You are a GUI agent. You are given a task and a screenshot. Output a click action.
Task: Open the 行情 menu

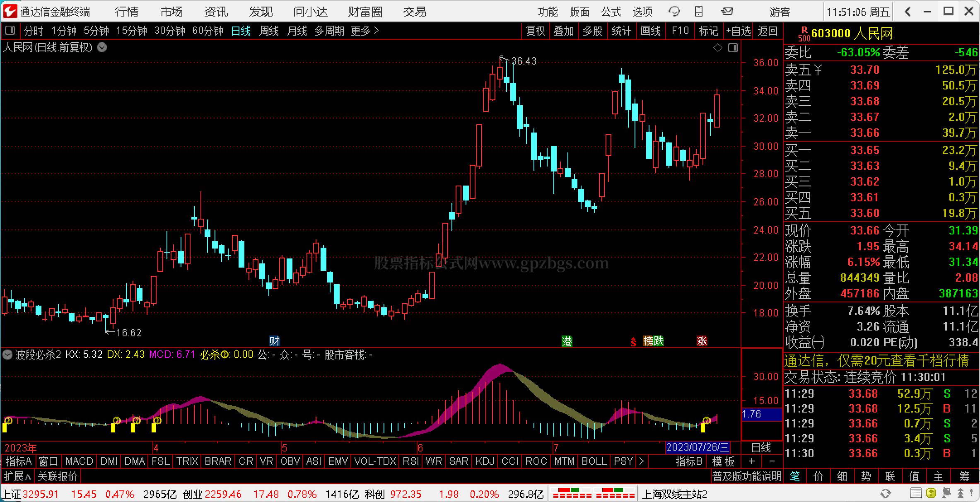(127, 12)
